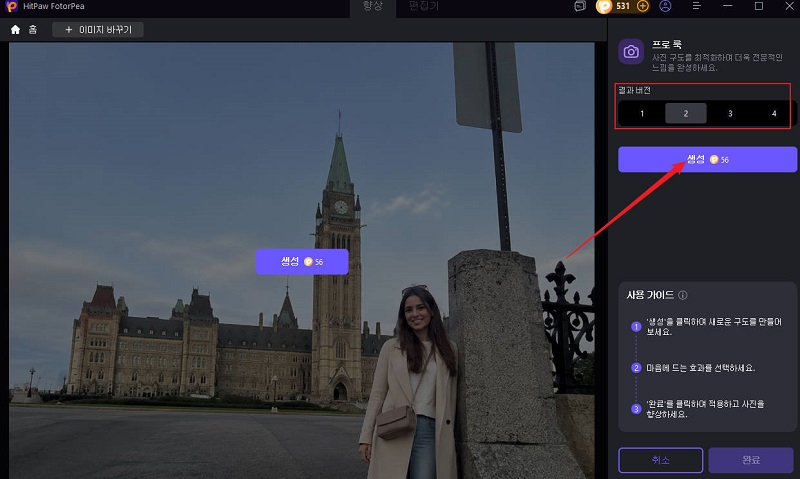Viewport: 800px width, 479px height.
Task: Add coins with the plus icon
Action: [643, 6]
